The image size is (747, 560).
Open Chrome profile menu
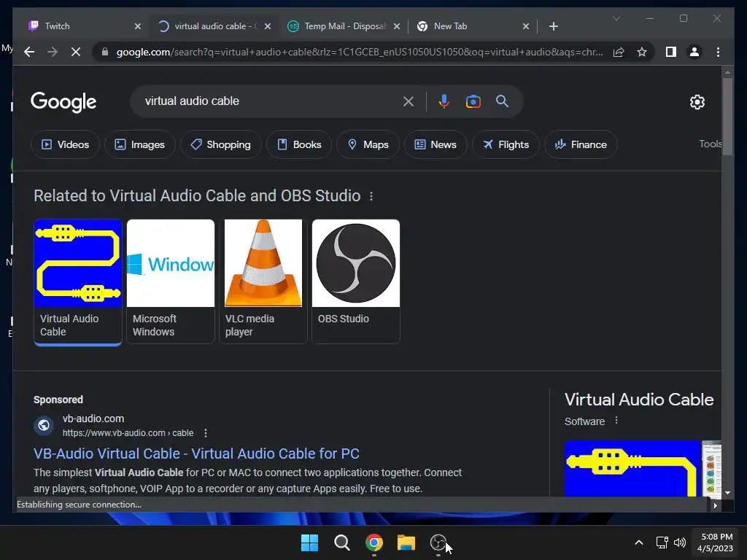click(x=694, y=52)
